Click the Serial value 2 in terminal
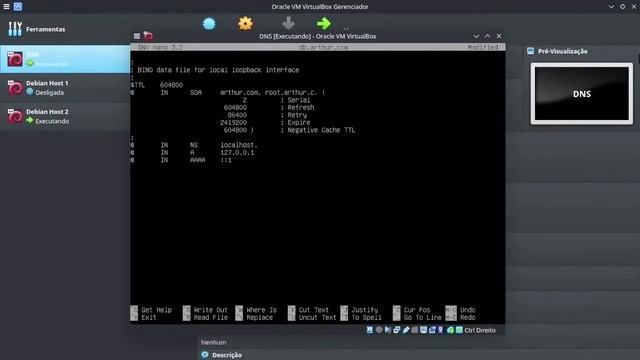Image resolution: width=640 pixels, height=360 pixels. point(244,100)
